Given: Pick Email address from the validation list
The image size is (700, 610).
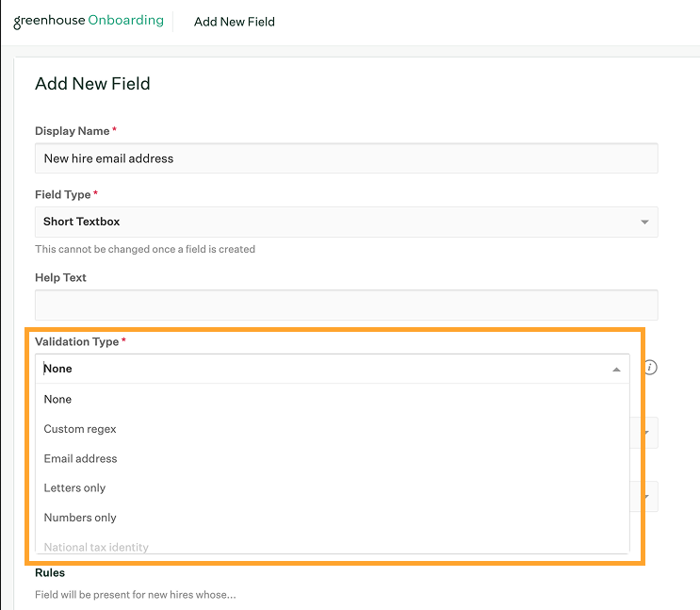Looking at the screenshot, I should (x=80, y=458).
